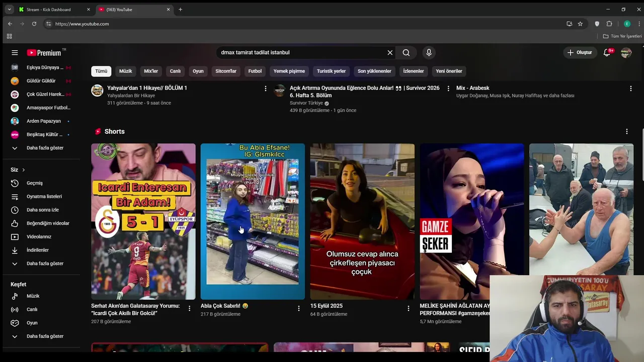Expand subscriptions with Daha fazla göster
Viewport: 644px width, 362px height.
pos(41,148)
